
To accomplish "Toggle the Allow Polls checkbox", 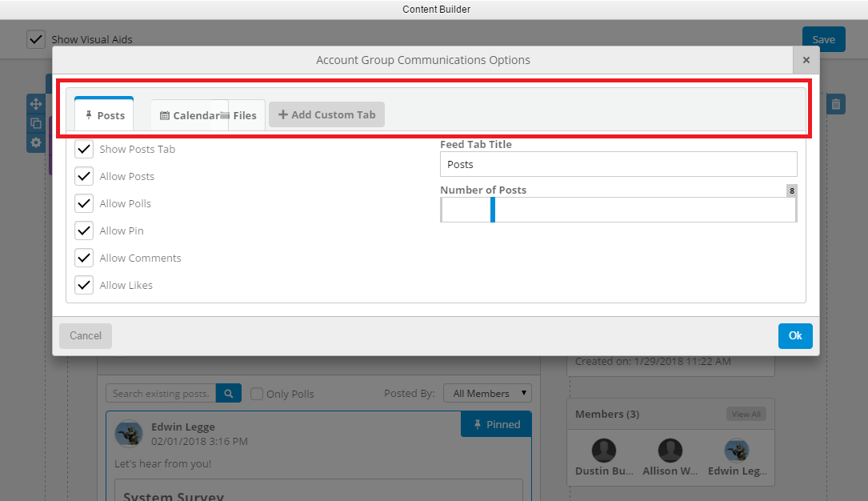I will click(84, 203).
